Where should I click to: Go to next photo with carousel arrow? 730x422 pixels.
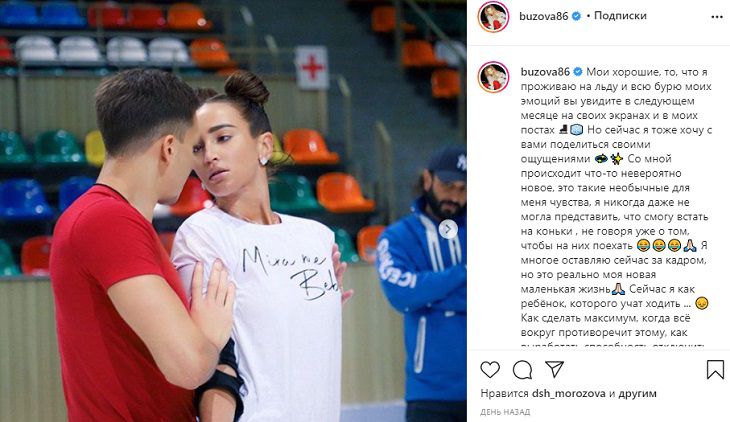448,229
